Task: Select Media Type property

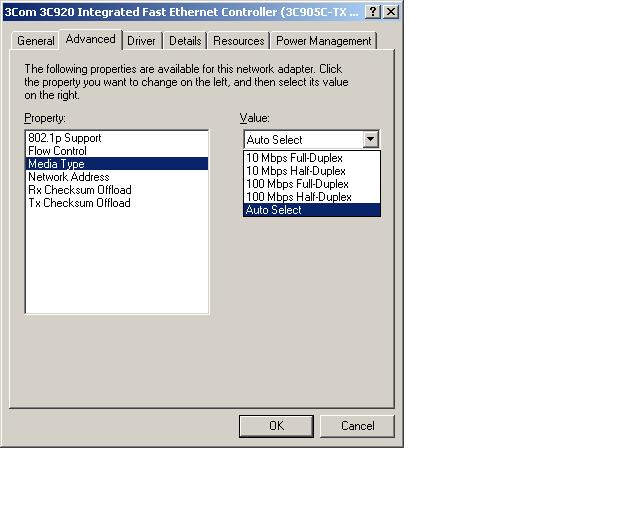Action: (x=117, y=164)
